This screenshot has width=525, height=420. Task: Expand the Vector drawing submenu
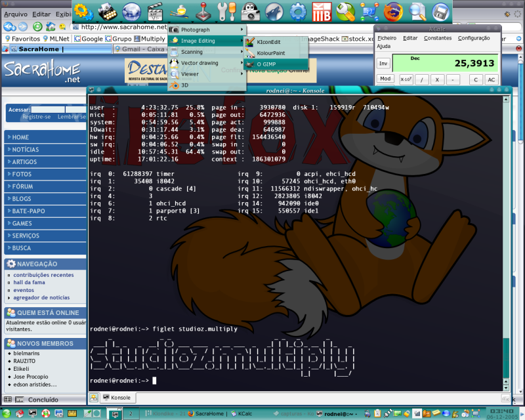[207, 63]
